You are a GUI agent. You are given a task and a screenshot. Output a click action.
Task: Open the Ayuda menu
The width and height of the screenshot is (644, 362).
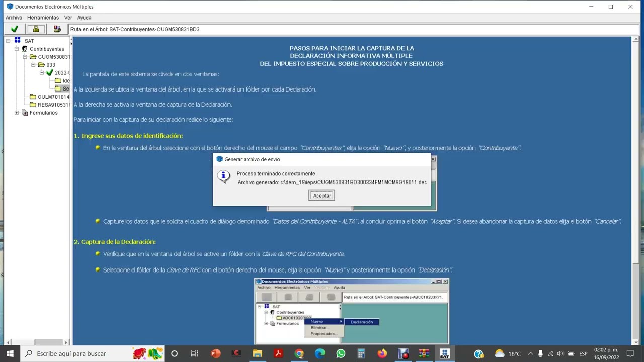(84, 18)
